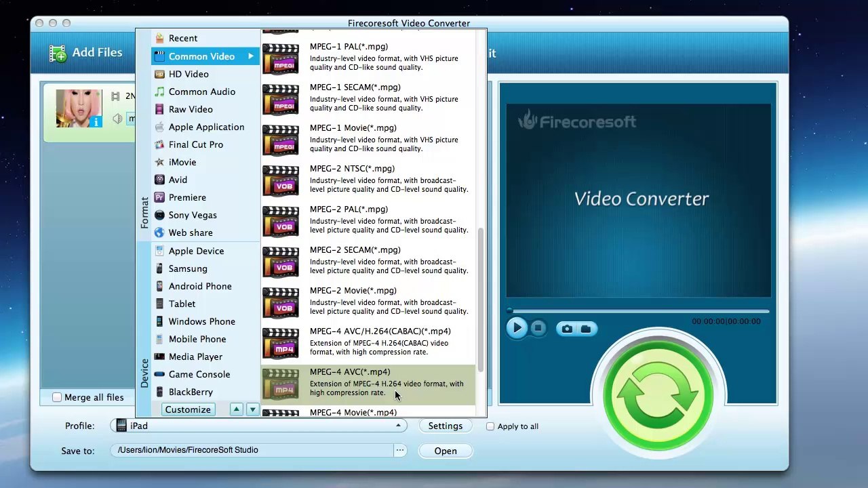Click the MPEG-4 AVC/H.264(CABAC) MP4 icon
Screen dimensions: 868x488
click(x=281, y=343)
